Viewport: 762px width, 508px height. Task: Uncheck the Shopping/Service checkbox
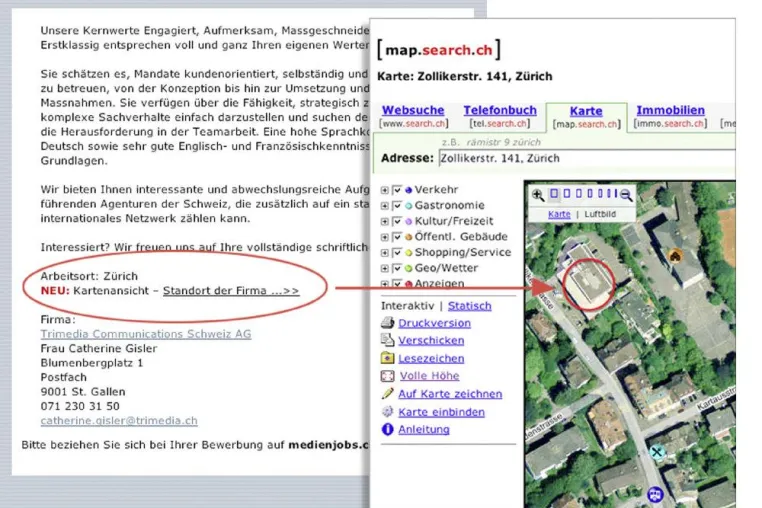(x=397, y=252)
